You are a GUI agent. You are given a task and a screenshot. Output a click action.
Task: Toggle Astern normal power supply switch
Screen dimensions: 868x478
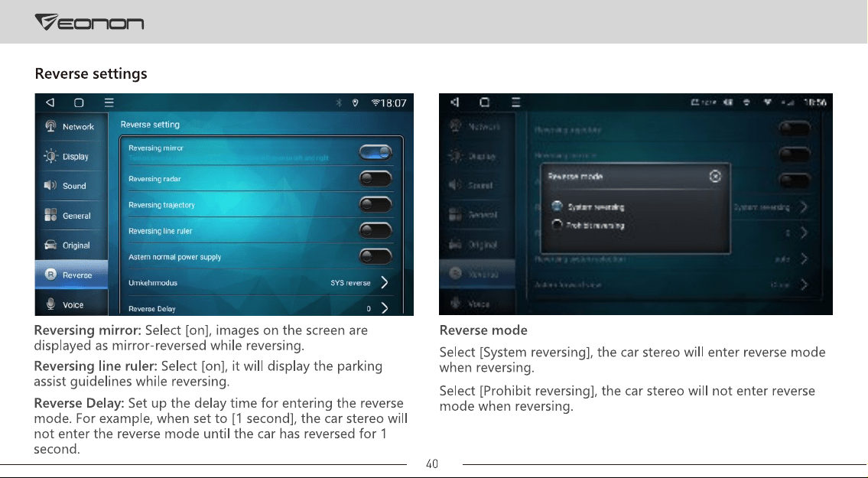pyautogui.click(x=375, y=256)
